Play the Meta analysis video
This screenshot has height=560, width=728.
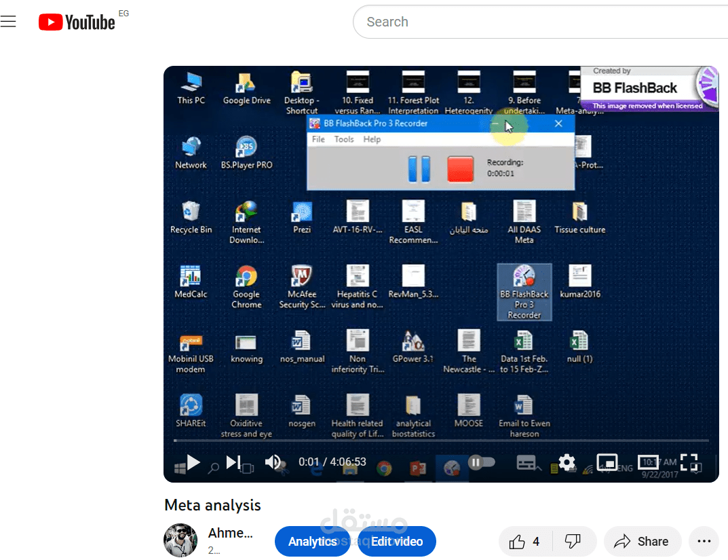[x=193, y=462]
